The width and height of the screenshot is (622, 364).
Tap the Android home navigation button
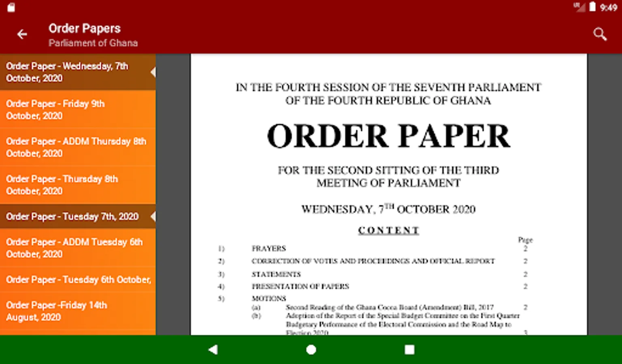click(311, 350)
